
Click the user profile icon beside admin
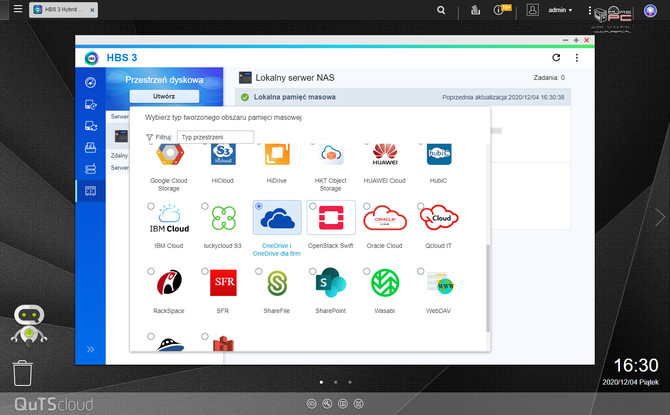click(x=532, y=10)
